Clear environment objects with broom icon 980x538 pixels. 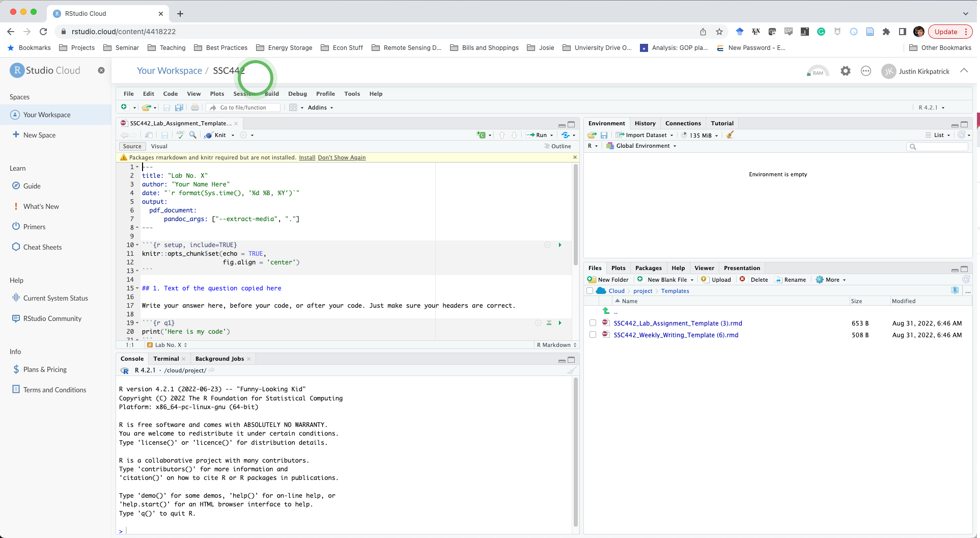[x=730, y=135]
